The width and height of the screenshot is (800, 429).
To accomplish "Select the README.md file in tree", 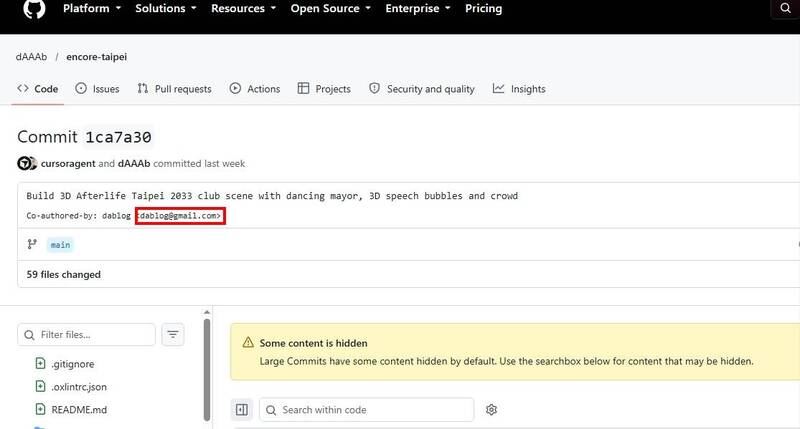I will click(79, 410).
